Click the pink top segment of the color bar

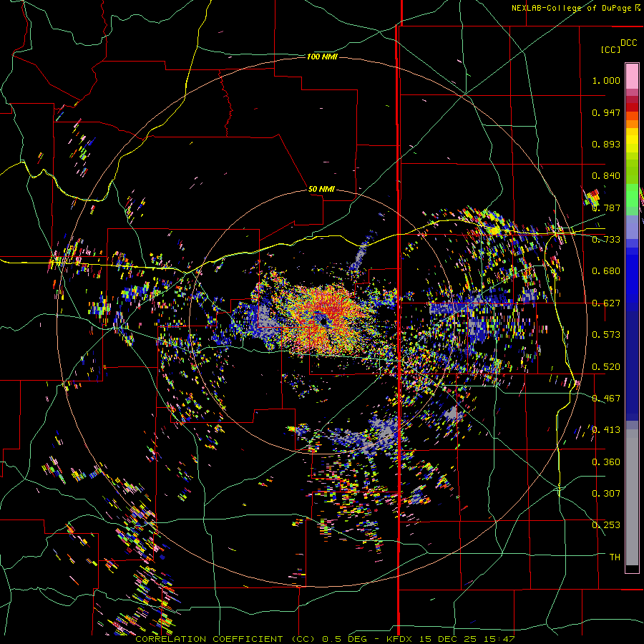[x=632, y=76]
